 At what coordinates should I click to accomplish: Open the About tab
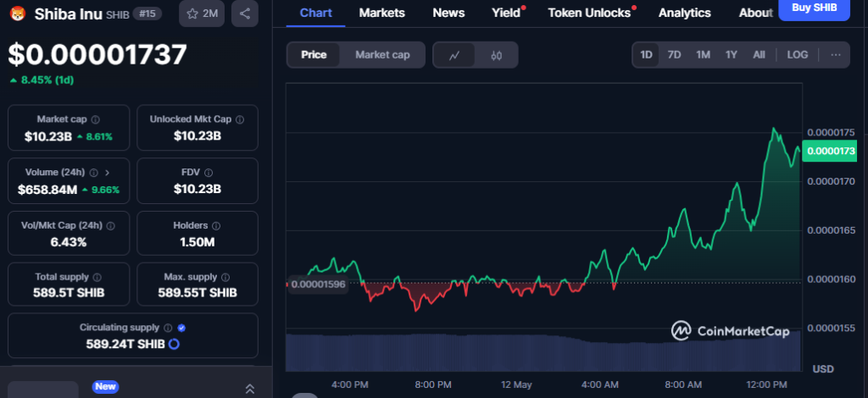coord(755,13)
